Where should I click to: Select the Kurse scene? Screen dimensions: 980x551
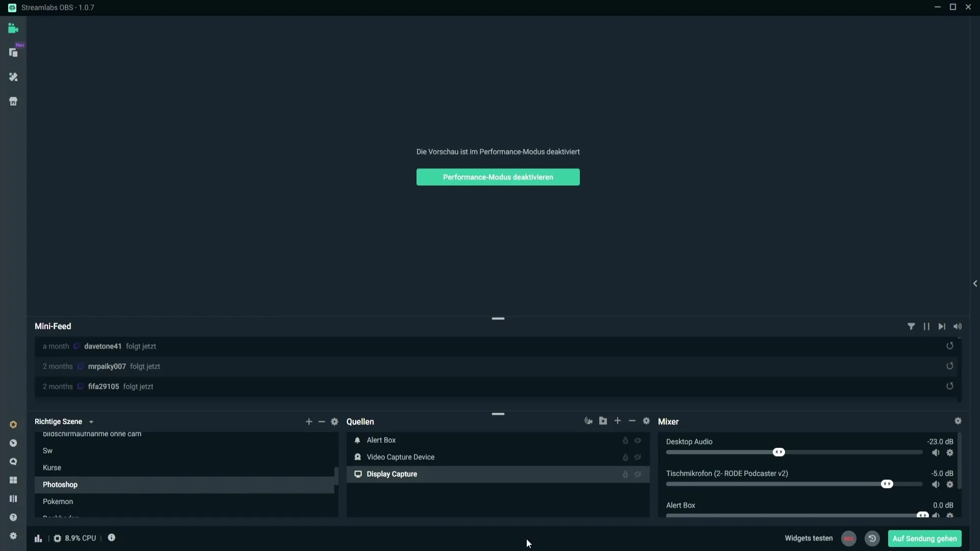[184, 467]
